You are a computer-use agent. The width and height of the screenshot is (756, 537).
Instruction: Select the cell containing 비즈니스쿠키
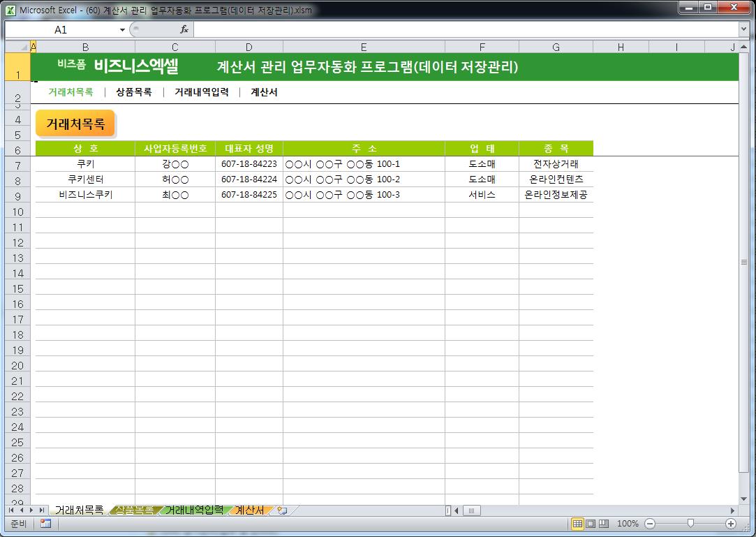pos(85,195)
